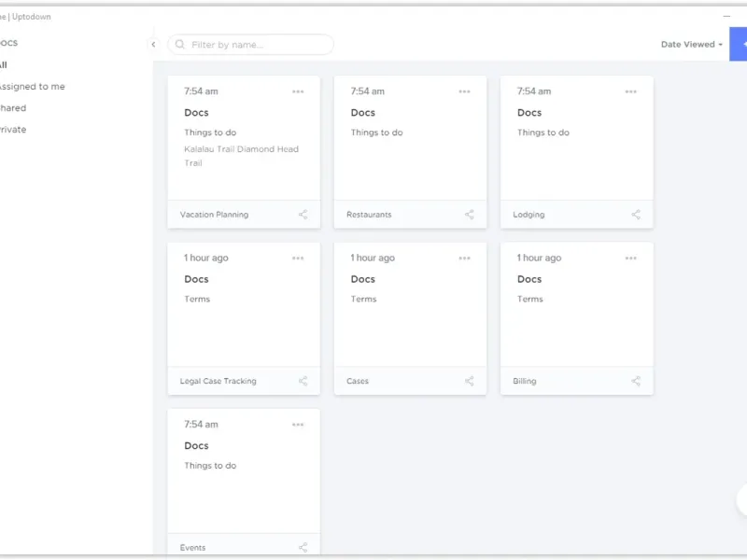This screenshot has height=560, width=747.
Task: Click the Filter by name search field
Action: coord(257,45)
